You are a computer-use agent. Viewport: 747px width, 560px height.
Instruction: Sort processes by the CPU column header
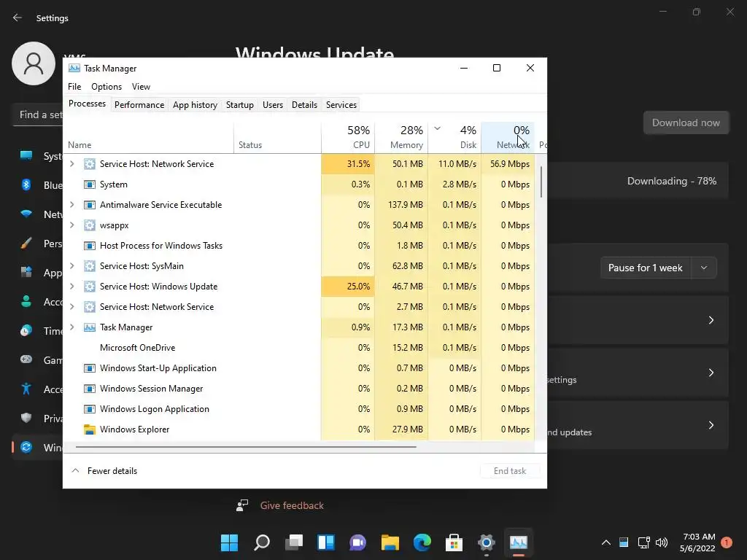[348, 137]
